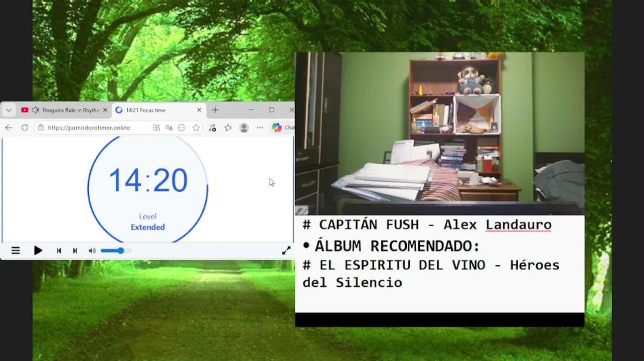644x361 pixels.
Task: Click the Extended level label
Action: pos(147,227)
